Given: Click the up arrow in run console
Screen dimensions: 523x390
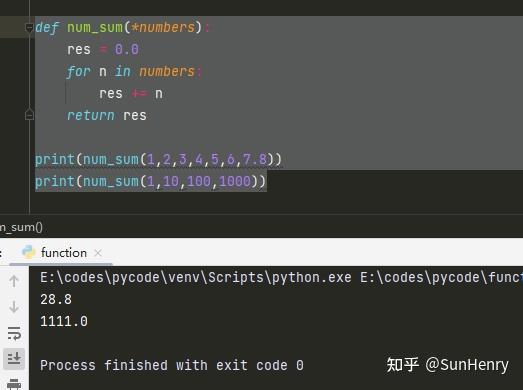Looking at the screenshot, I should (x=14, y=281).
